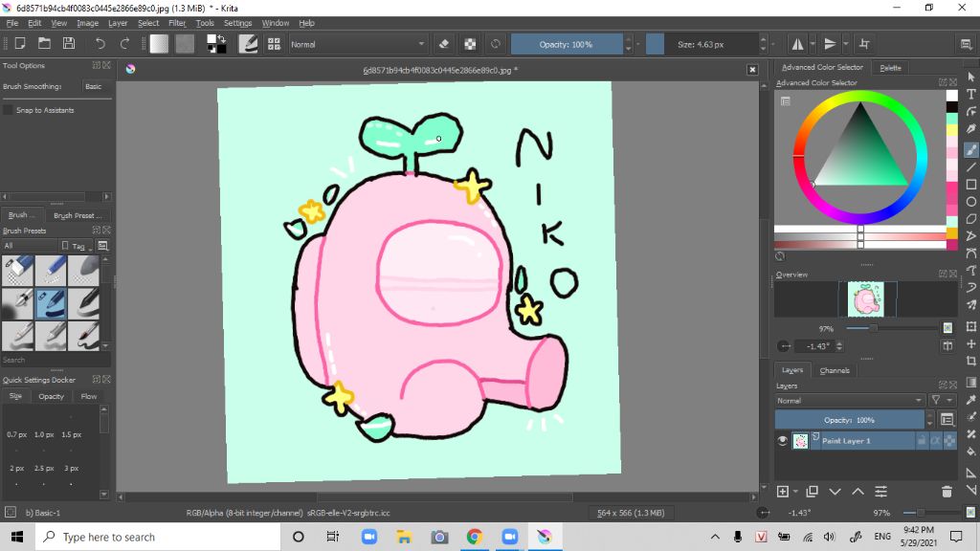Screen dimensions: 980x551
Task: Open the brush editor settings
Action: pyautogui.click(x=248, y=44)
